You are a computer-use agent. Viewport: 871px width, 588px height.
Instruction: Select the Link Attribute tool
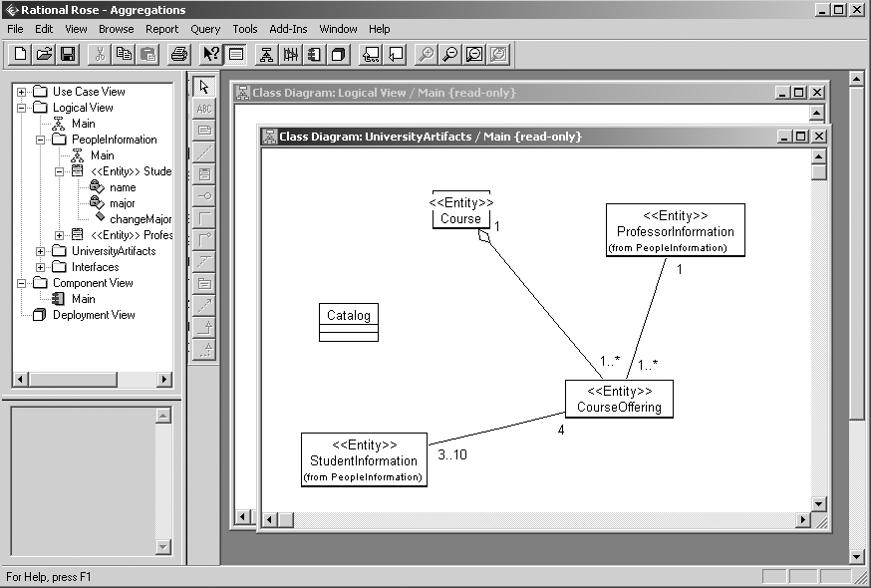(x=204, y=261)
